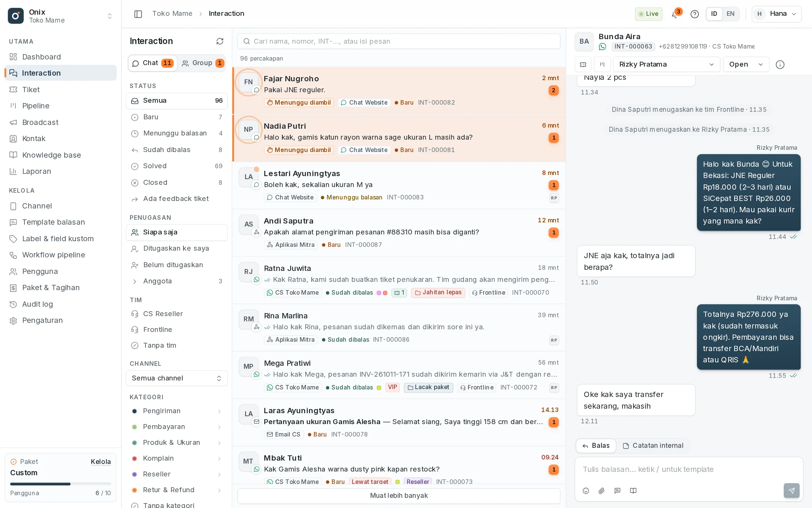The width and height of the screenshot is (812, 508).
Task: Switch language to EN
Action: pyautogui.click(x=730, y=14)
